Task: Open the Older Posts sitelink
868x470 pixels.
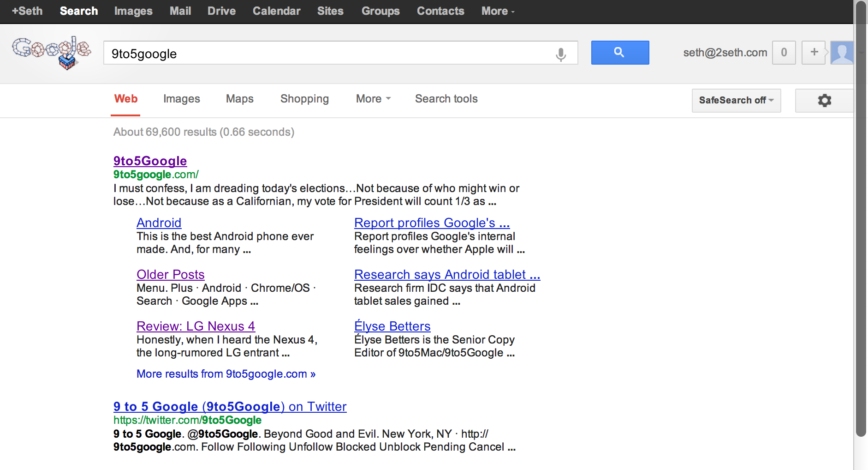Action: click(x=170, y=274)
